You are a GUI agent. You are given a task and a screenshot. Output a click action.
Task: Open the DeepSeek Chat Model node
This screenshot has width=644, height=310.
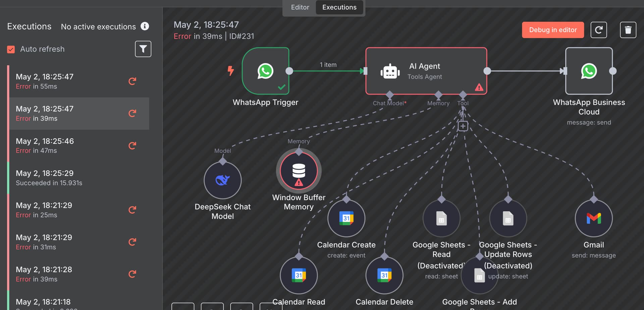click(223, 180)
